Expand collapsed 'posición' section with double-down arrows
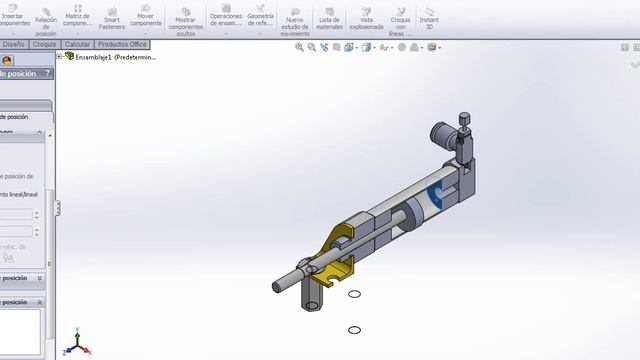Viewport: 640px width, 360px height. click(x=40, y=278)
